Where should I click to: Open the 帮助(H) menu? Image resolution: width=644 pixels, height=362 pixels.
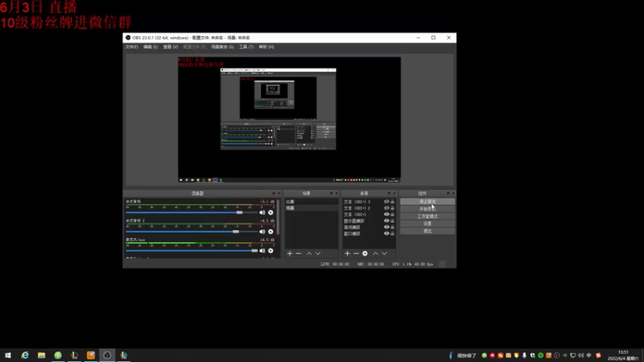click(x=266, y=47)
